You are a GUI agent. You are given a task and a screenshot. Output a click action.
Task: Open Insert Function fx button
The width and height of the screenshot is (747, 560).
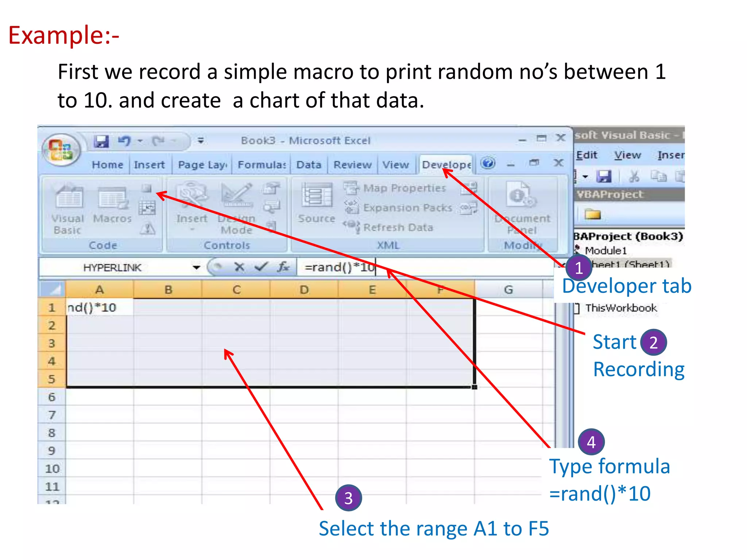click(283, 267)
